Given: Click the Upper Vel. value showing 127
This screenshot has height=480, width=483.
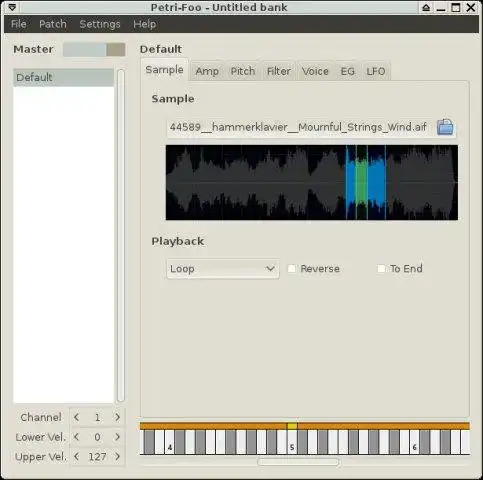Looking at the screenshot, I should click(97, 456).
